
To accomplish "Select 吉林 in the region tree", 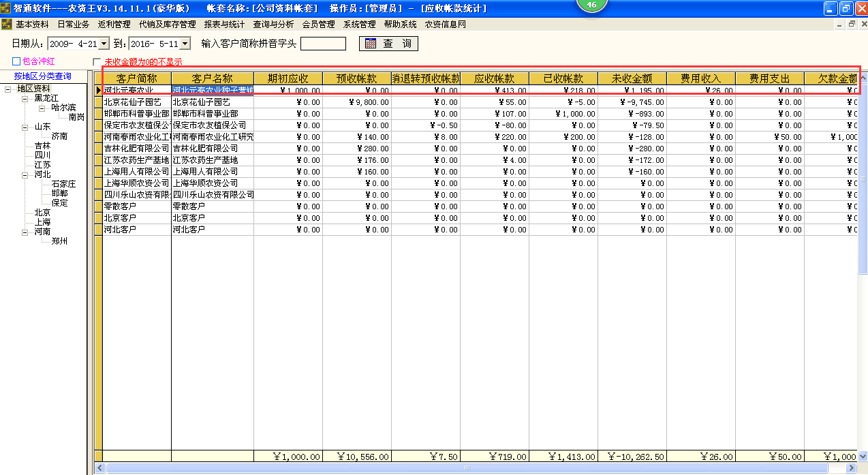I will [42, 146].
